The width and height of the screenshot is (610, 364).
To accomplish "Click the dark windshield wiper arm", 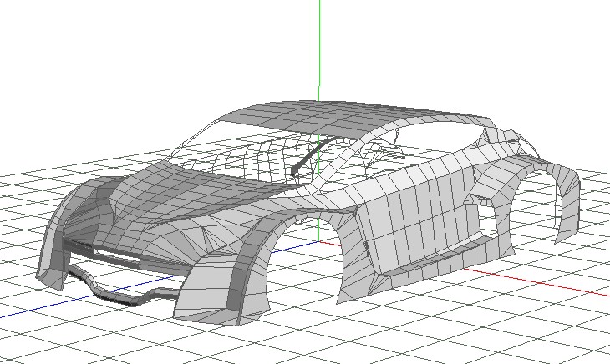I will [311, 155].
